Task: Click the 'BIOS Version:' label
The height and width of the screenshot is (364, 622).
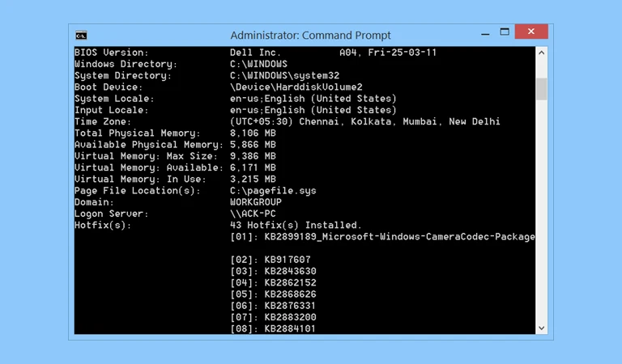Action: pos(112,53)
